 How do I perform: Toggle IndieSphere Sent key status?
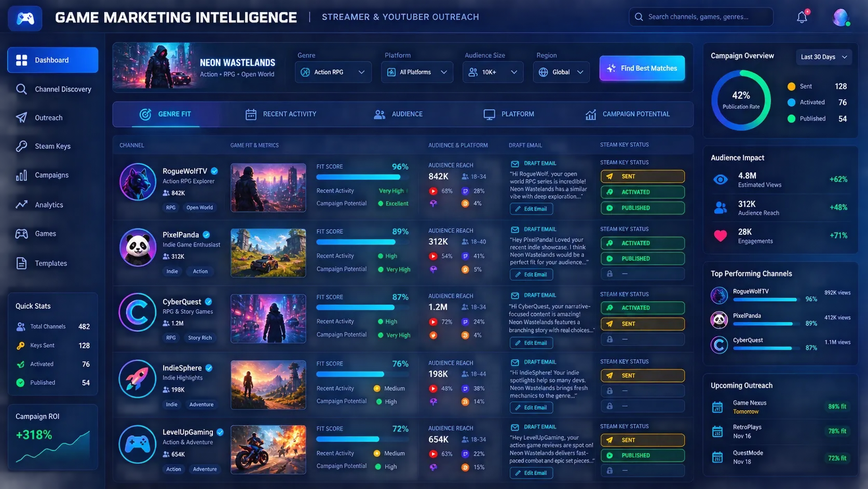click(x=643, y=375)
